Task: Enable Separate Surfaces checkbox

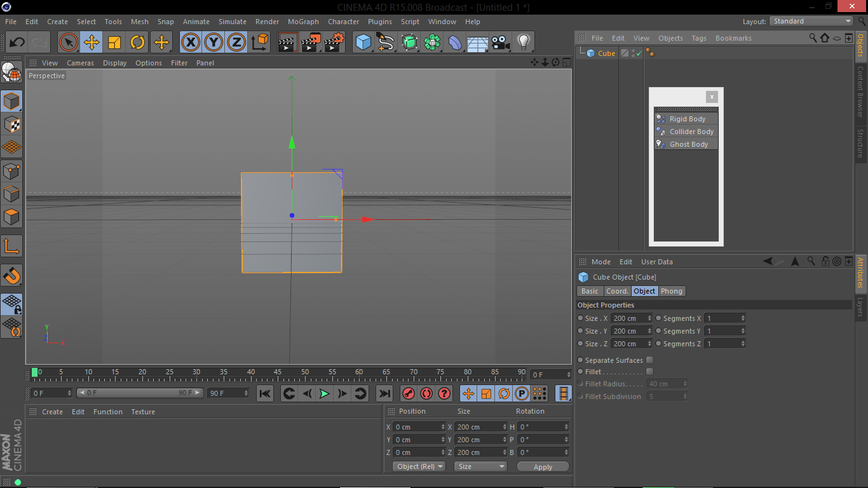Action: pyautogui.click(x=649, y=360)
